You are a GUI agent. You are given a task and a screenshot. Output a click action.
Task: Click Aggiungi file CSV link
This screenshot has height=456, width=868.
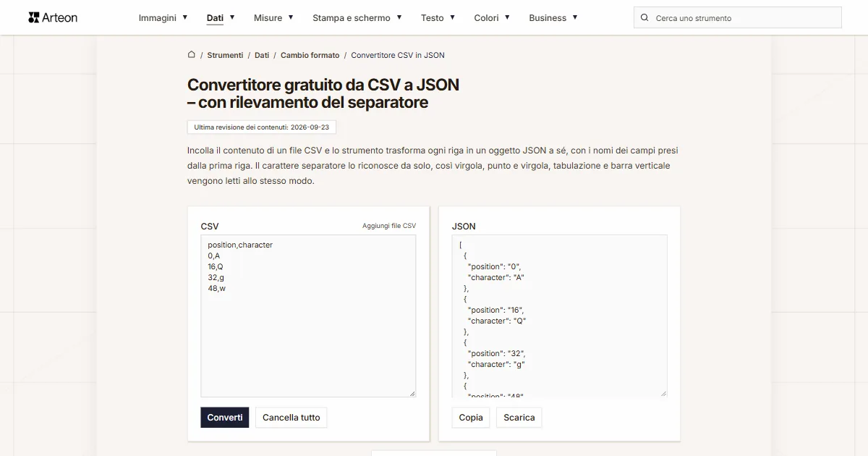(389, 226)
